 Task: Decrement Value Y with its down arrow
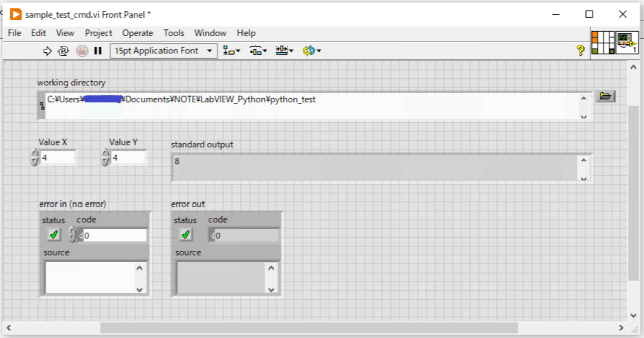tap(104, 160)
